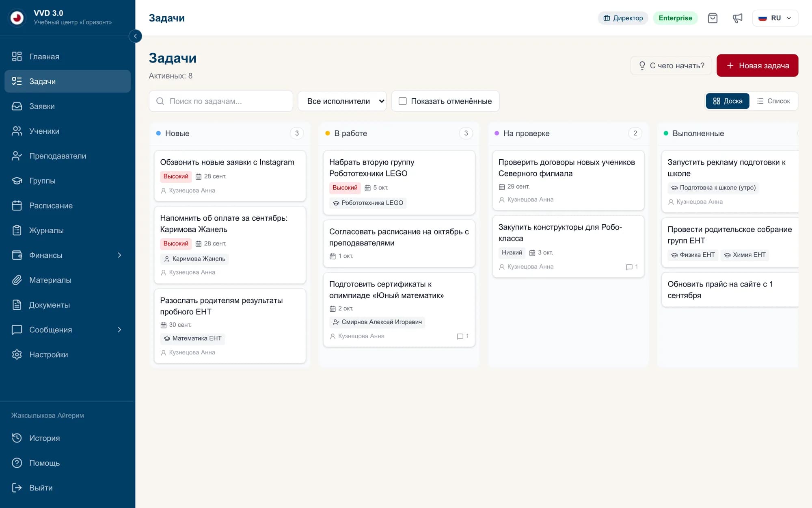The width and height of the screenshot is (812, 508).
Task: Click the С чего начать? button
Action: [671, 65]
